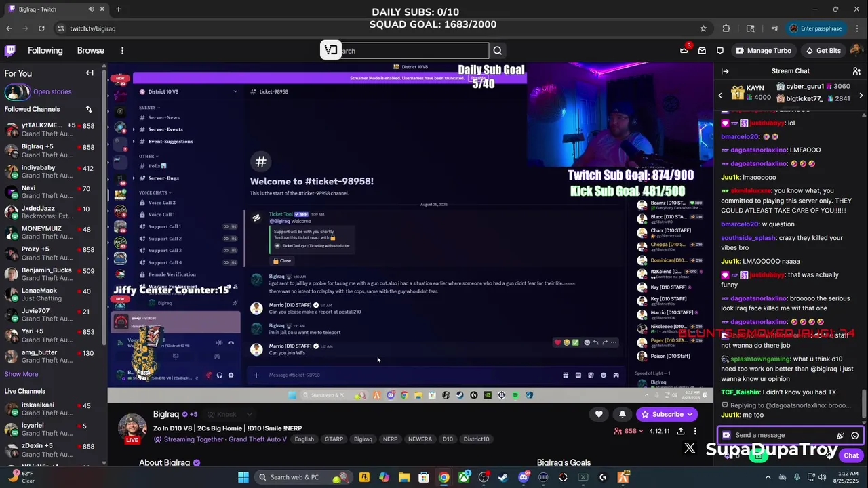Open the Twitch home logo

pos(10,51)
